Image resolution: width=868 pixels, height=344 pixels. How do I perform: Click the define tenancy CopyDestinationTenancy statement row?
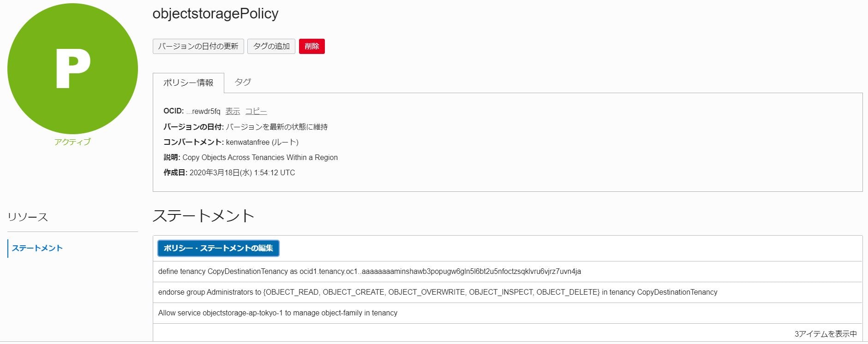coord(508,272)
